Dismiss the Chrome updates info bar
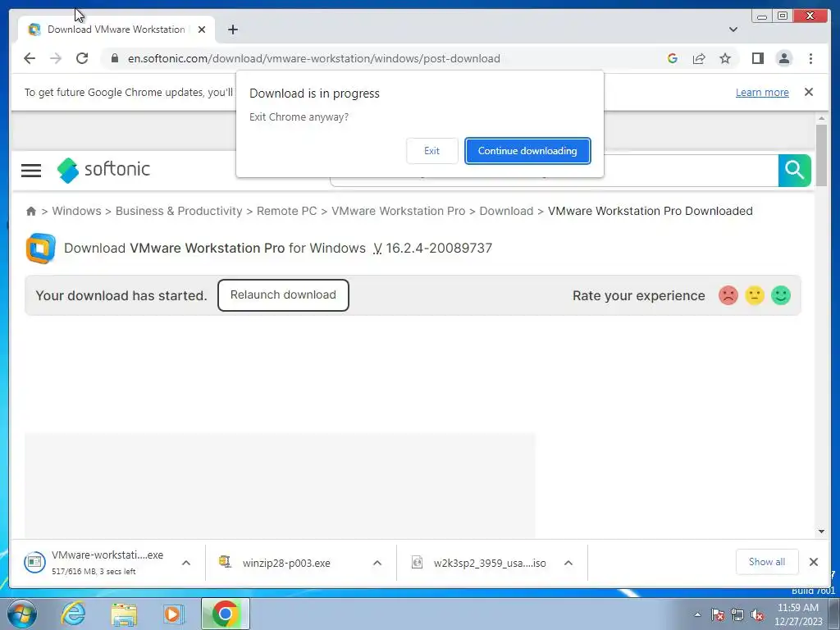Image resolution: width=840 pixels, height=630 pixels. [808, 92]
